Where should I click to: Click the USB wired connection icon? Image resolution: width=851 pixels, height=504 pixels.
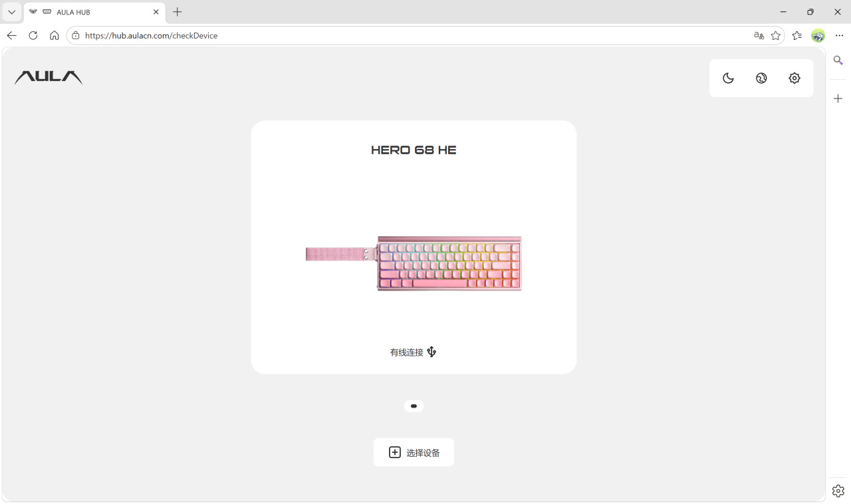tap(432, 352)
